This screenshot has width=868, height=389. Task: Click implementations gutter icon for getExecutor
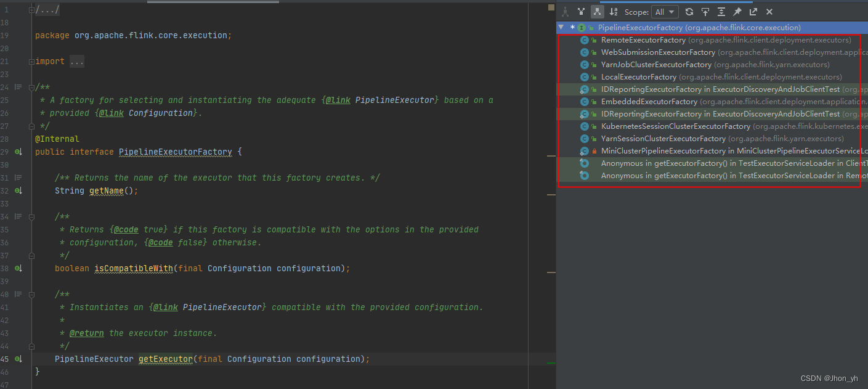click(18, 359)
